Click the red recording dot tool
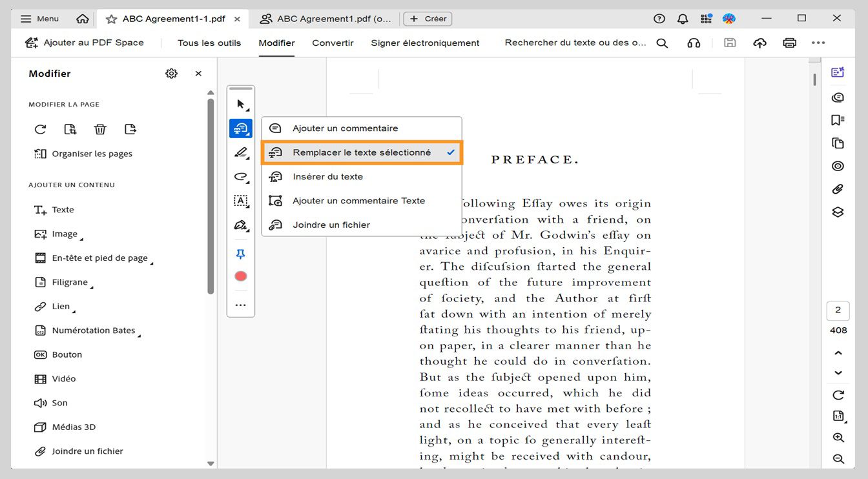The width and height of the screenshot is (868, 479). pos(240,276)
